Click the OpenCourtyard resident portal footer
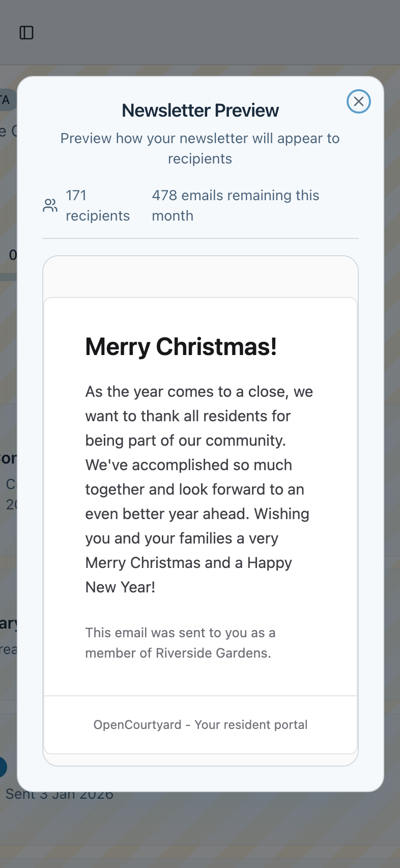Viewport: 400px width, 868px height. click(x=200, y=724)
